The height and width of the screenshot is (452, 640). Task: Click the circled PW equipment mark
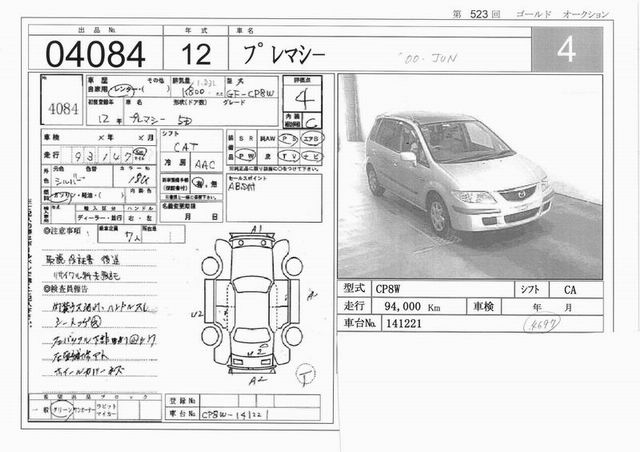pos(246,156)
